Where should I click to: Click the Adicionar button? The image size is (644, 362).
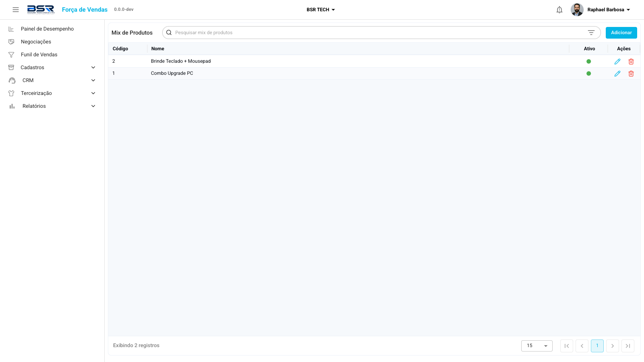621,33
